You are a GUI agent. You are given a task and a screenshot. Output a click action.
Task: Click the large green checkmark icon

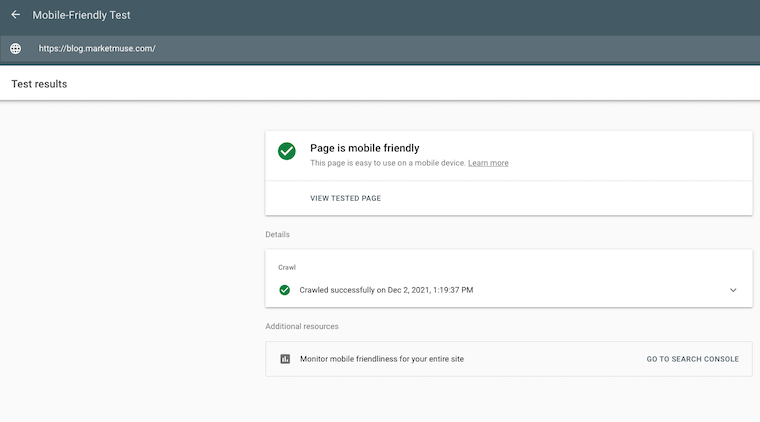(286, 151)
